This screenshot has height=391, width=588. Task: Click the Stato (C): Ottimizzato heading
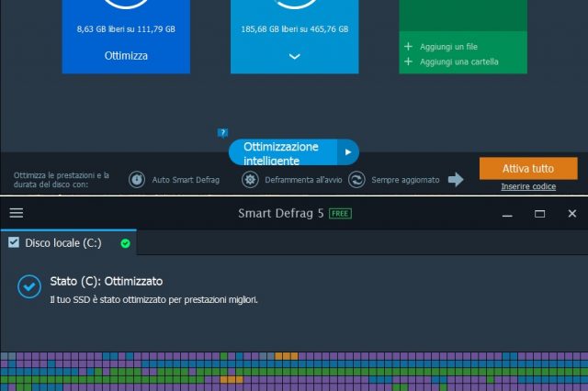107,281
